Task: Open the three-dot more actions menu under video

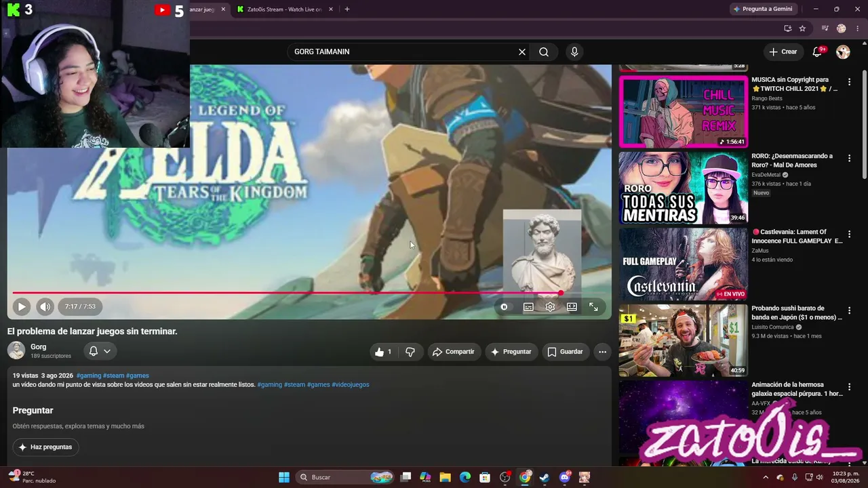Action: 602,352
